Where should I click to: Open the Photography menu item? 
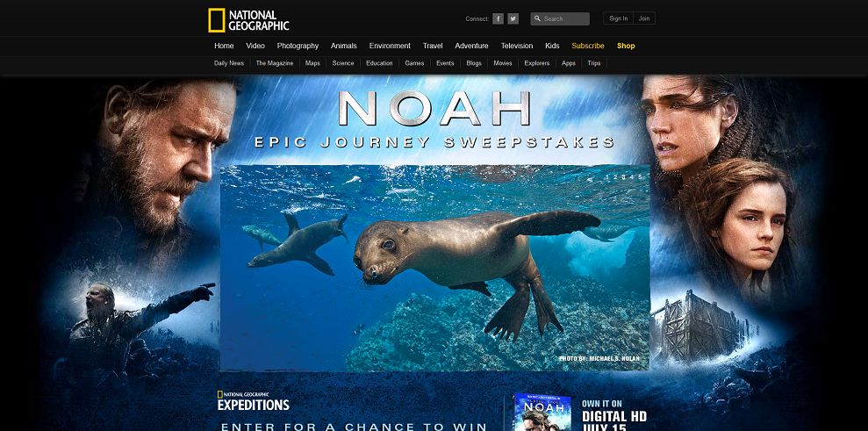[298, 46]
